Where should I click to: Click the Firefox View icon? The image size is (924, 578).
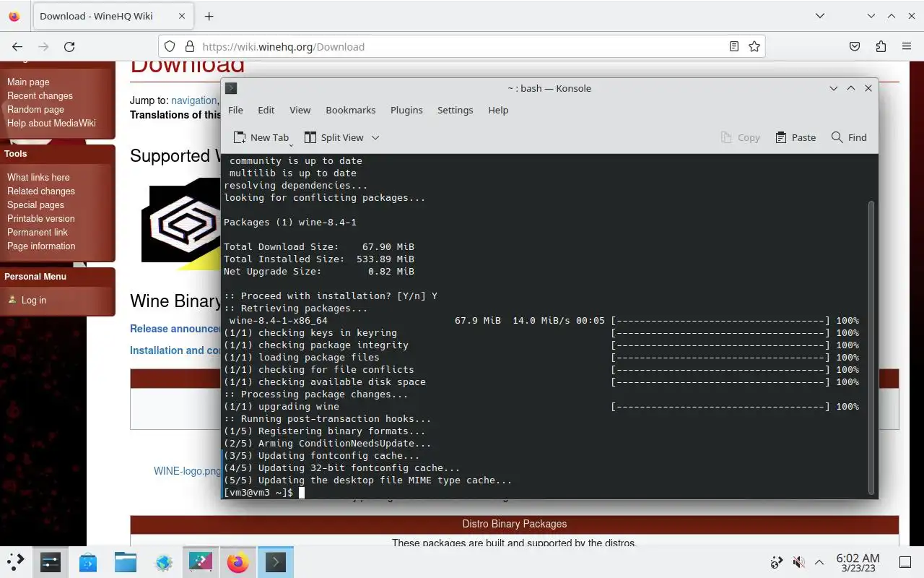coord(14,16)
